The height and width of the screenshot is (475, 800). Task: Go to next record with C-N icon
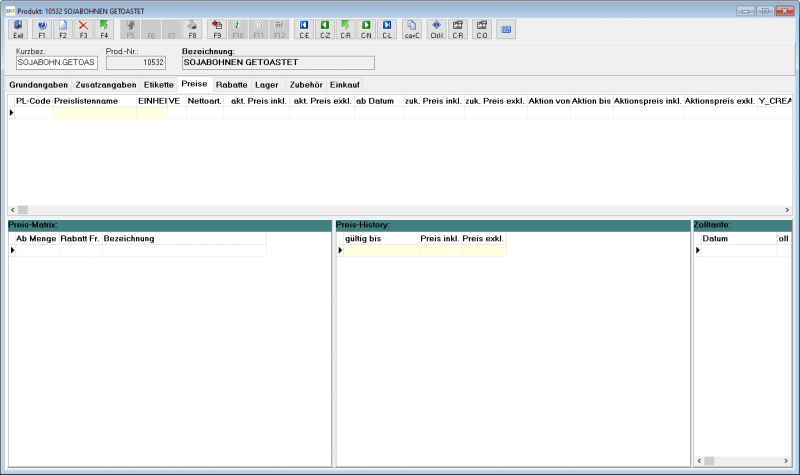coord(366,29)
